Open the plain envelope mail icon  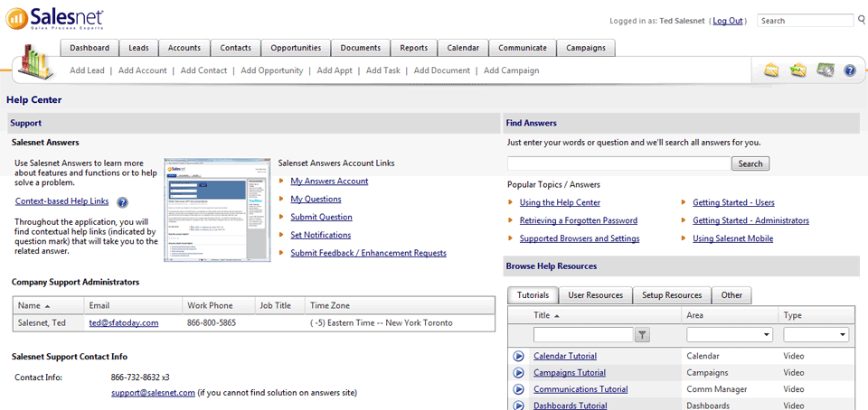[772, 70]
